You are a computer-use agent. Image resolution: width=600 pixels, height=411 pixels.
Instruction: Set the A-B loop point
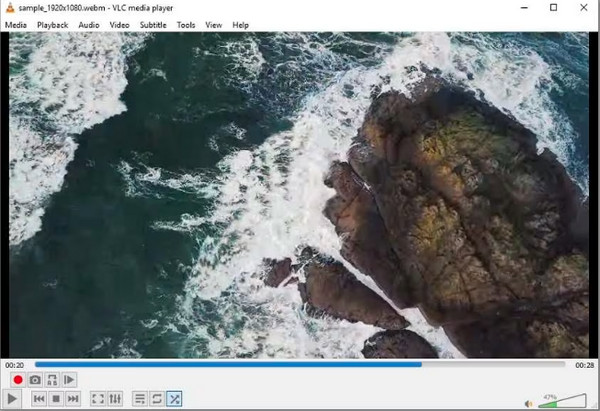(52, 380)
